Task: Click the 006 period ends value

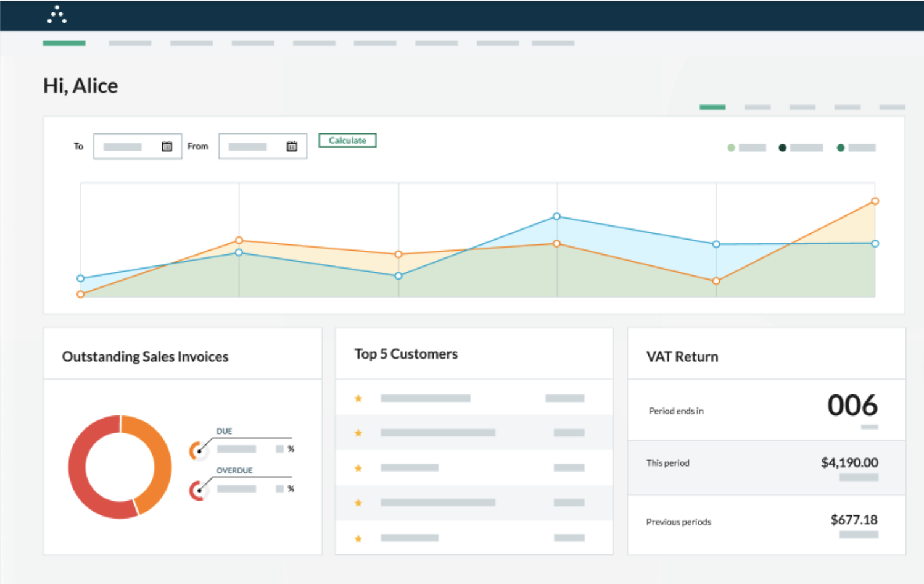Action: [x=852, y=406]
